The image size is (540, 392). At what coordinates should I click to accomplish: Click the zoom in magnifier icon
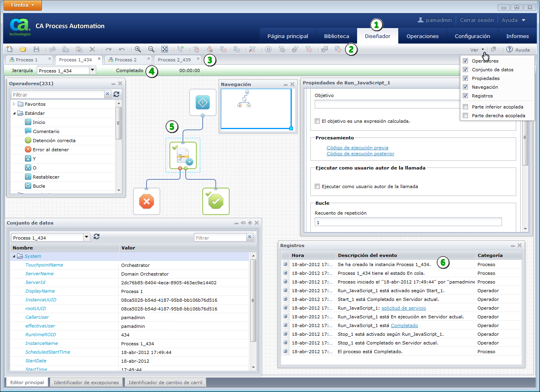138,49
